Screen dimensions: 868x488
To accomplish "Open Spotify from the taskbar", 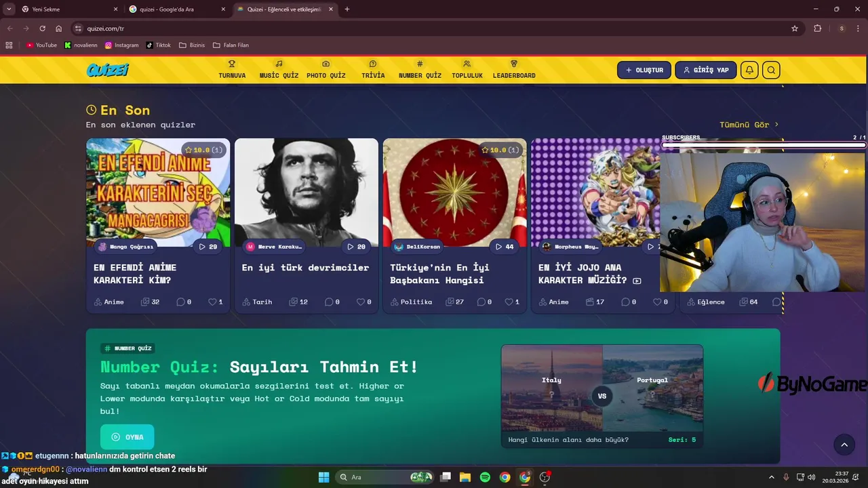I will click(485, 477).
